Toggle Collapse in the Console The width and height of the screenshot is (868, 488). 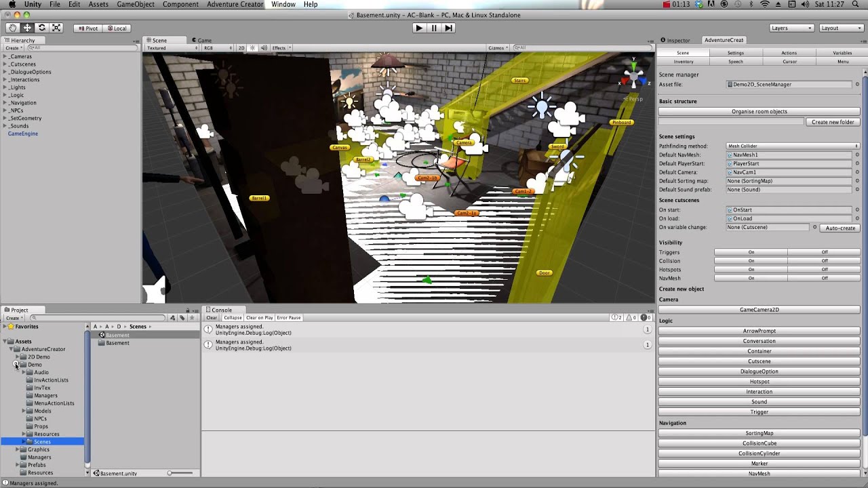233,318
